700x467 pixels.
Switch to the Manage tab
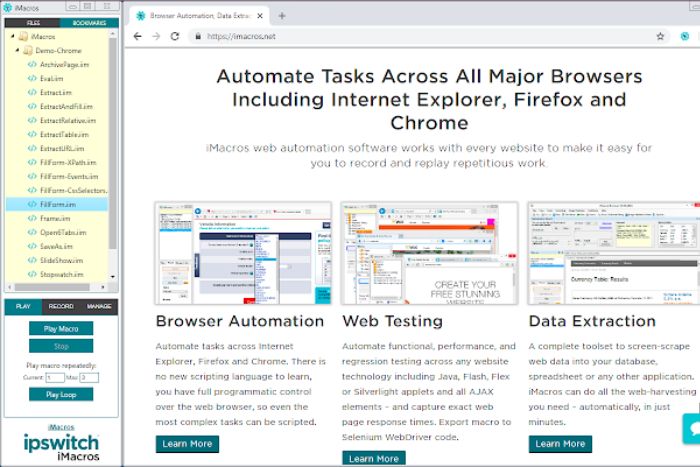point(99,306)
